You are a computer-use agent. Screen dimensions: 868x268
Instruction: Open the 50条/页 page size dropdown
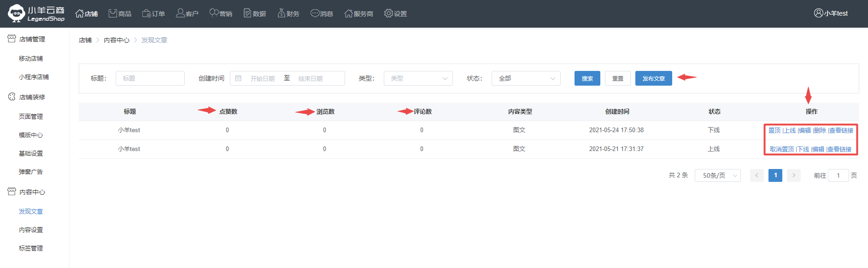pos(717,175)
